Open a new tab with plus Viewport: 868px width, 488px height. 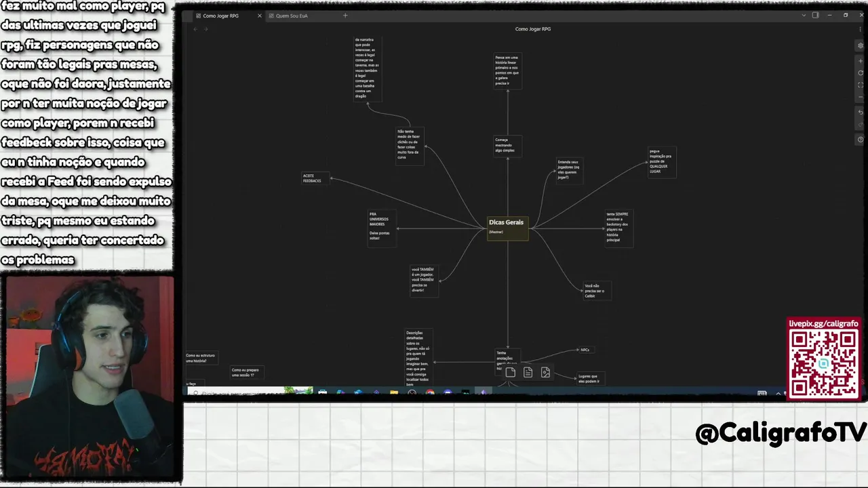(345, 16)
